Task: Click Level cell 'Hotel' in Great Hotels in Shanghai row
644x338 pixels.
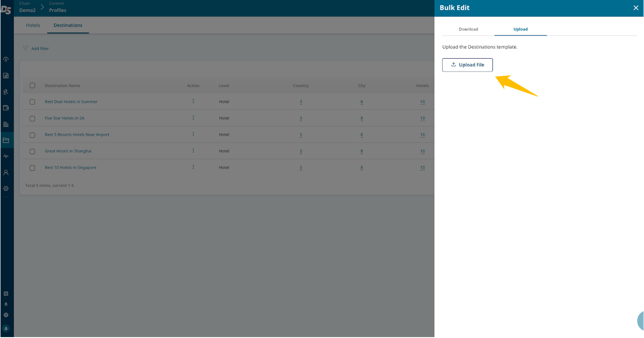Action: 224,151
